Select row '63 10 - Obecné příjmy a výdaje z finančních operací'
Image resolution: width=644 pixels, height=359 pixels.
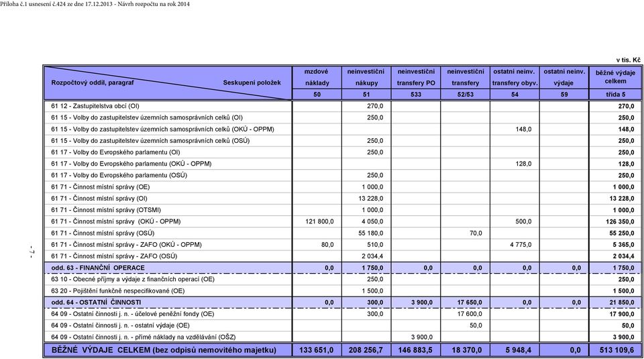[x=342, y=279]
